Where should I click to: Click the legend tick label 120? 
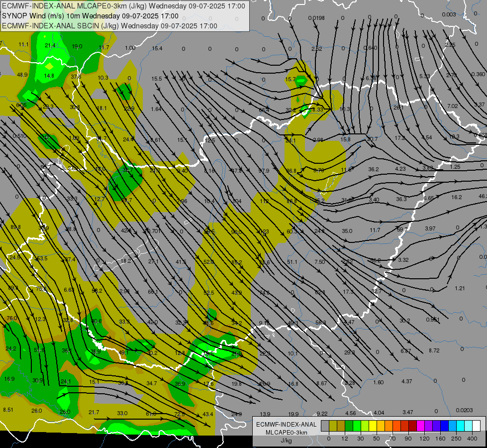[424, 439]
